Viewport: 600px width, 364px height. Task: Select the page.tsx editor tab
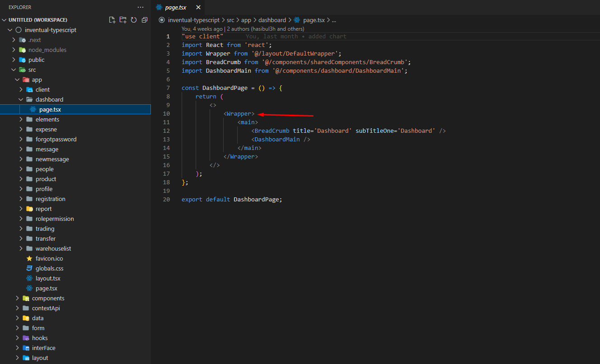(x=178, y=8)
